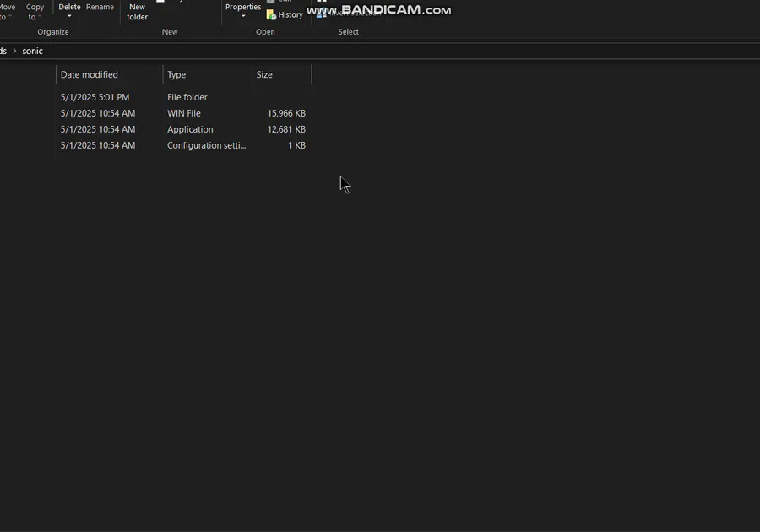Click the 15,966 KB size value
The height and width of the screenshot is (532, 760).
click(x=286, y=113)
